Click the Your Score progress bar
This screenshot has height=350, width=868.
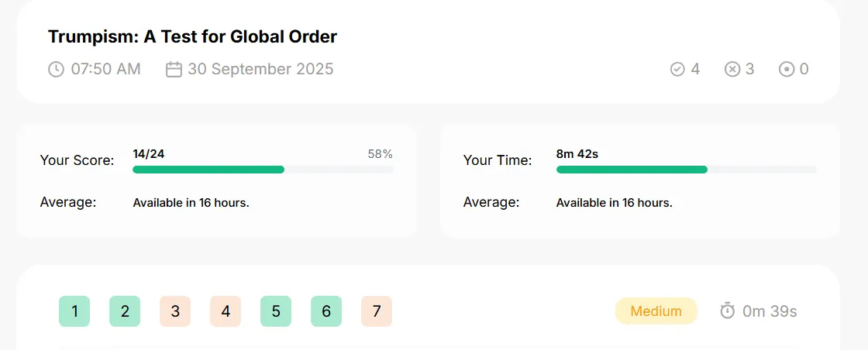[x=263, y=170]
